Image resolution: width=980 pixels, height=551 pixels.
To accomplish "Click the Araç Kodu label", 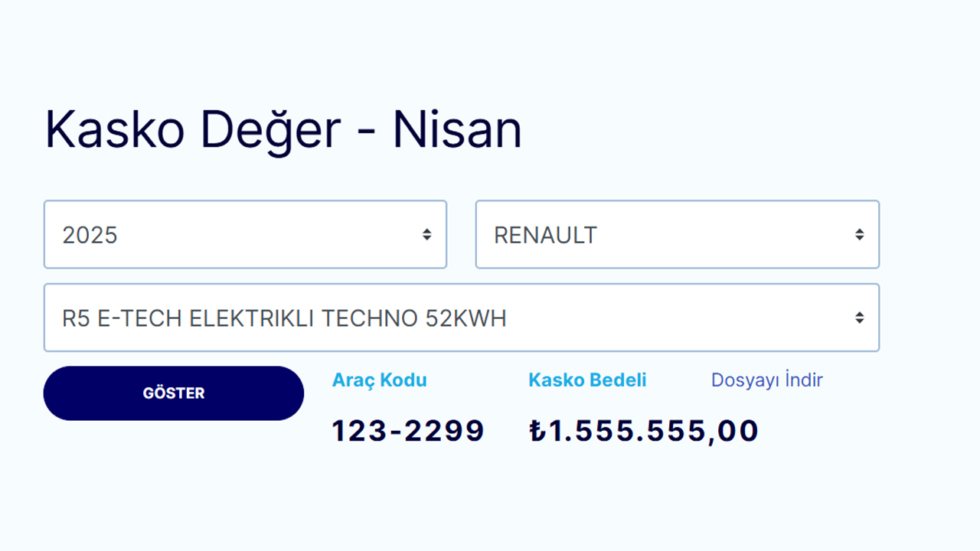I will coord(379,380).
